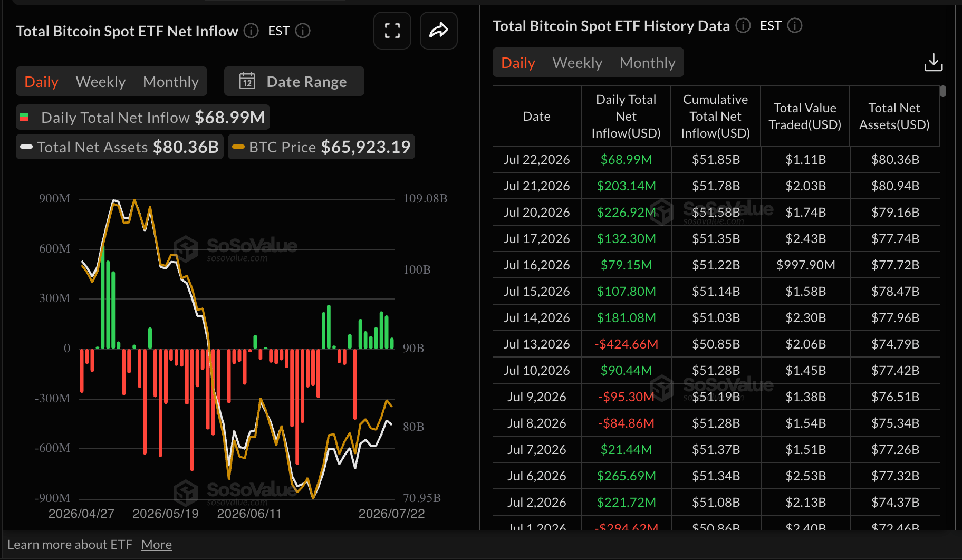Image resolution: width=962 pixels, height=560 pixels.
Task: Info icon beside Total Bitcoin Spot ETF History Data
Action: [x=743, y=26]
